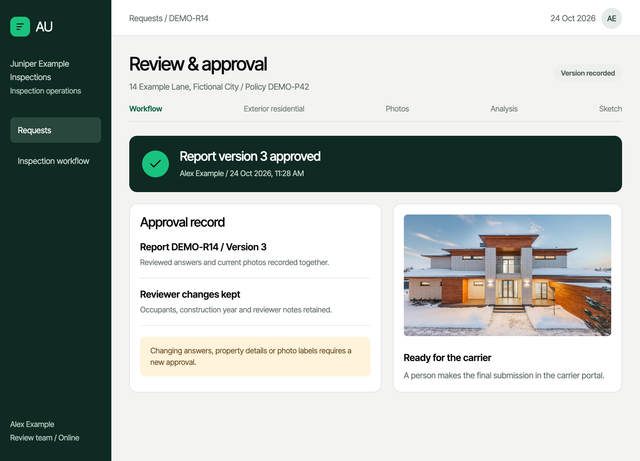Click the 24 Oct 2026 date
The image size is (640, 461).
click(x=573, y=18)
